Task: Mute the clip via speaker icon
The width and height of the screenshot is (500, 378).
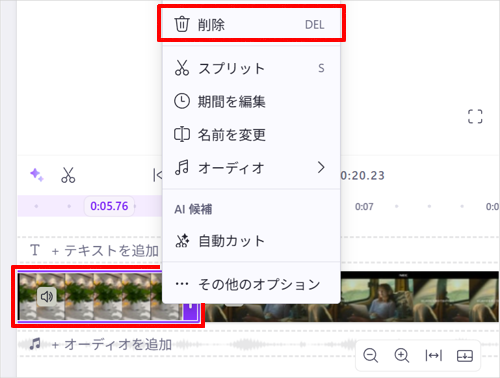Action: (x=47, y=296)
